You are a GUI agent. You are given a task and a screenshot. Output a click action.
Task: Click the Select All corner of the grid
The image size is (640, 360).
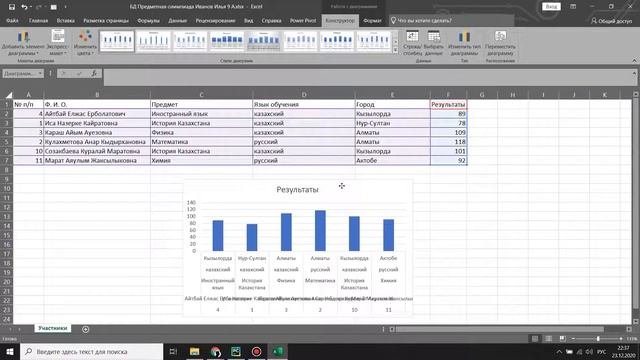tap(9, 95)
